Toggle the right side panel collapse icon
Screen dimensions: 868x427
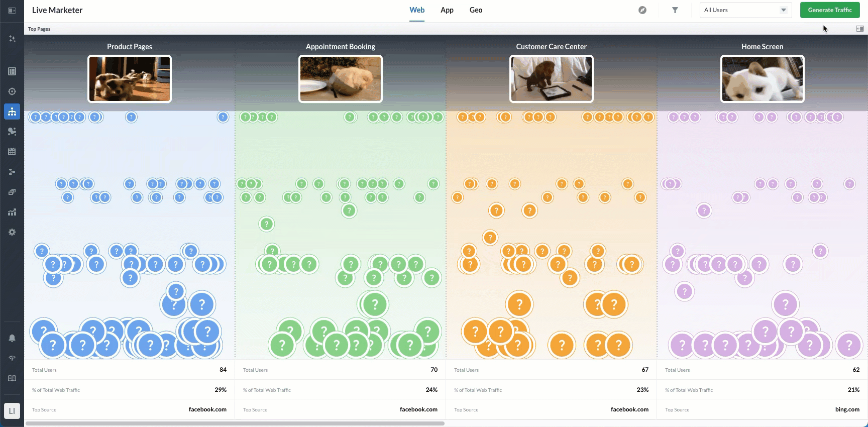click(x=859, y=29)
